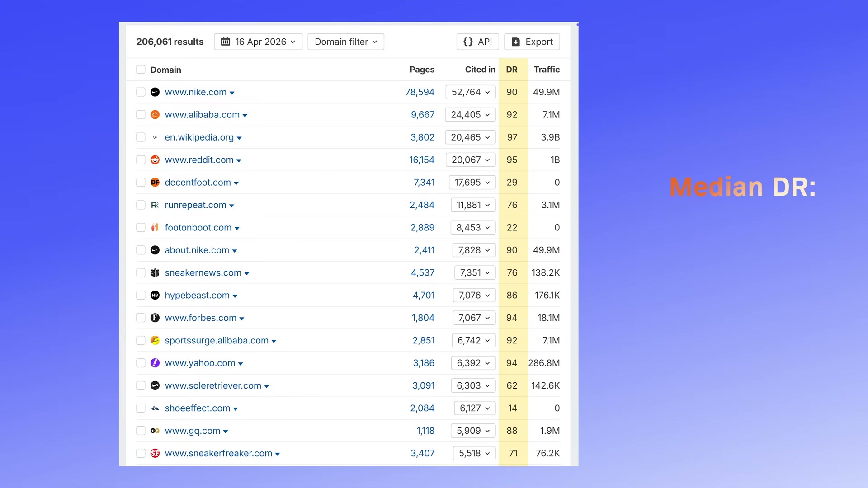The height and width of the screenshot is (488, 868).
Task: Sort by the Pages column header
Action: tap(422, 70)
